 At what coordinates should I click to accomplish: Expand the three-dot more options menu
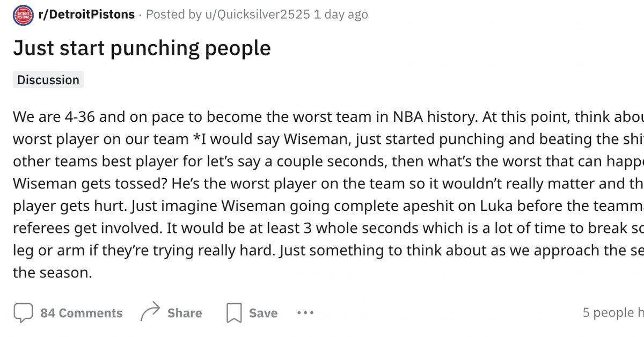tap(305, 312)
